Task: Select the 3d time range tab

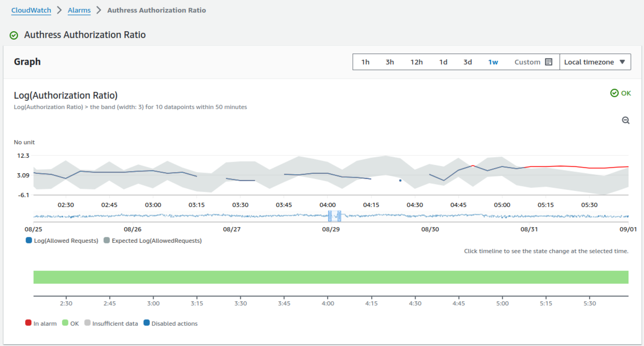Action: pos(467,62)
